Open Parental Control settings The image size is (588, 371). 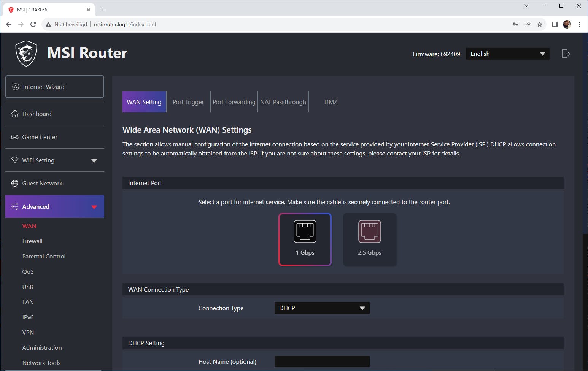44,256
